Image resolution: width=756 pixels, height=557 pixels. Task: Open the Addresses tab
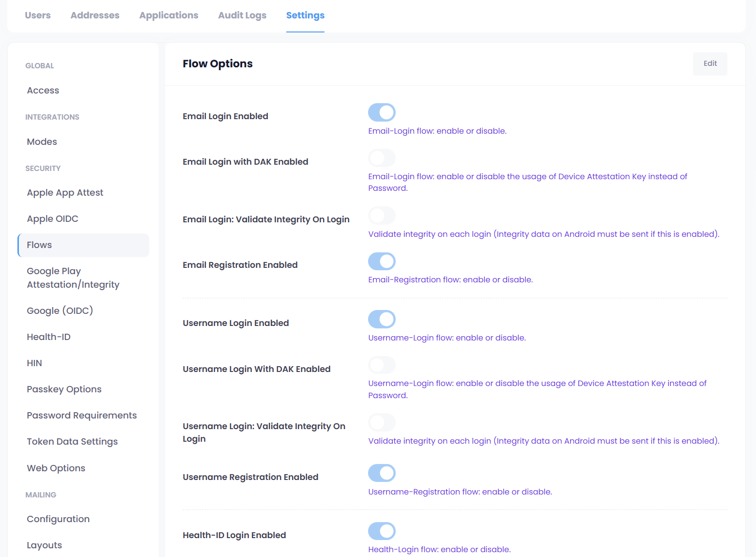point(95,15)
